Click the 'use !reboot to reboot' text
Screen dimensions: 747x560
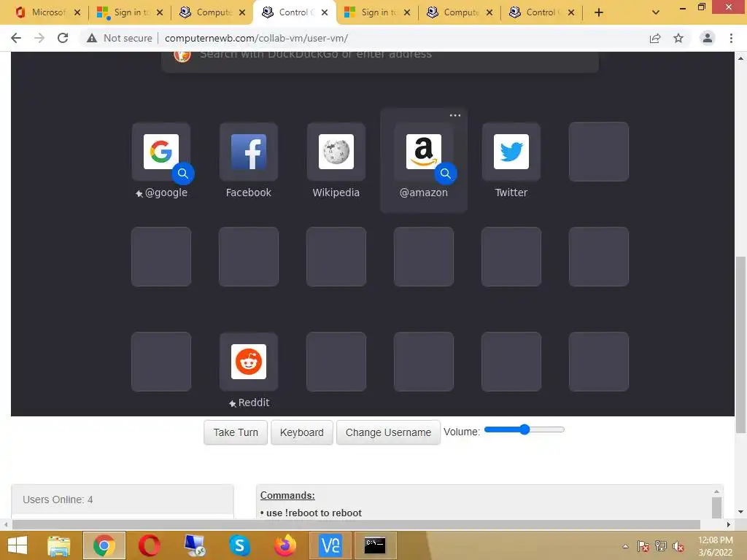click(x=314, y=513)
